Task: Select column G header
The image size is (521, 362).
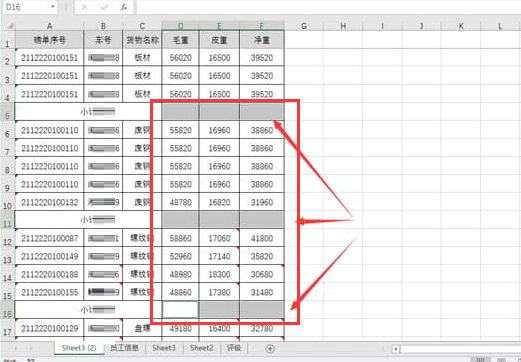Action: pos(304,26)
